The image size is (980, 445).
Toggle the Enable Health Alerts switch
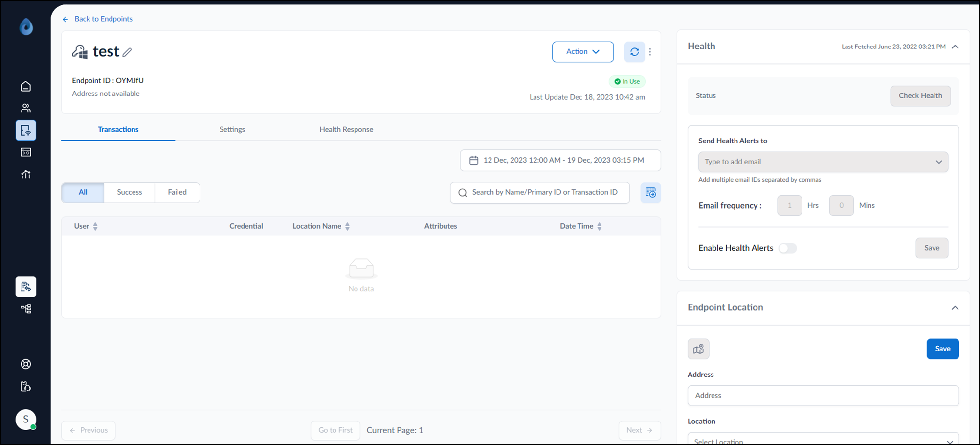[787, 248]
